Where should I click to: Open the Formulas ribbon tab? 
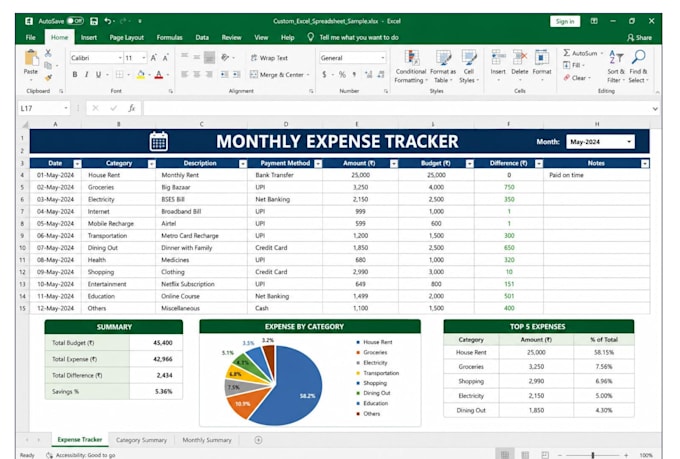[170, 37]
